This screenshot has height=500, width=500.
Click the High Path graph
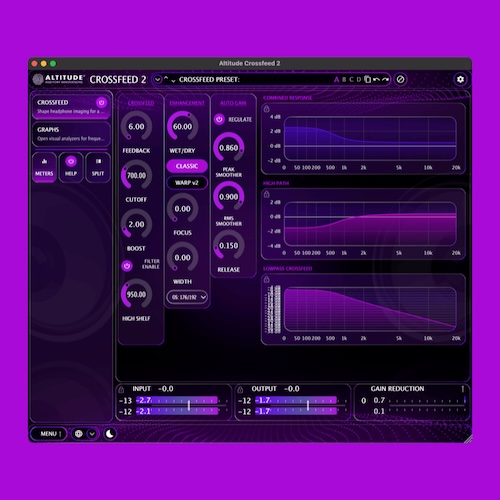370,224
